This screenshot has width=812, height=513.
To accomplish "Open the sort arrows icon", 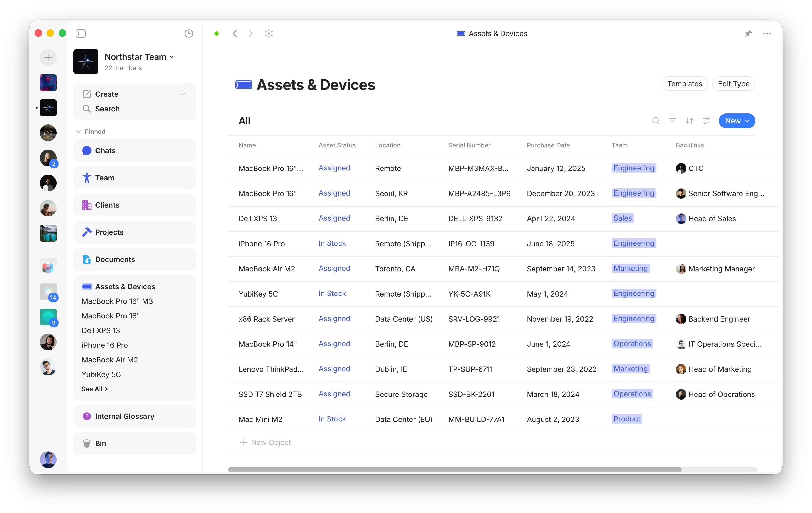I will click(689, 121).
